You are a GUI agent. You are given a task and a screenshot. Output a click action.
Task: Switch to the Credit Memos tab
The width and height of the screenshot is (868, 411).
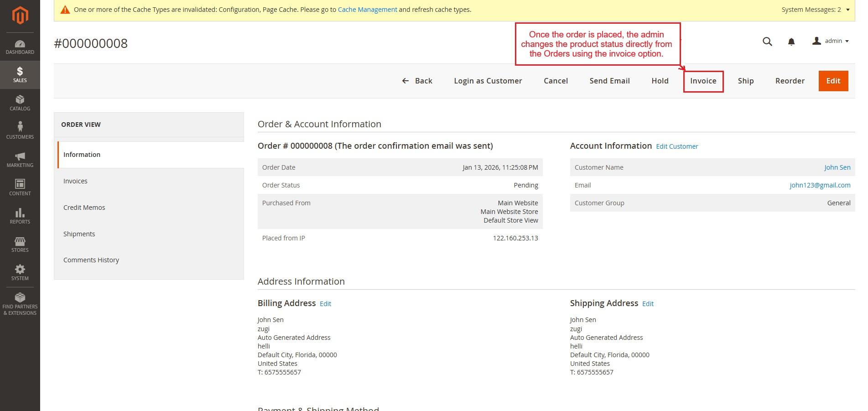[x=84, y=208]
